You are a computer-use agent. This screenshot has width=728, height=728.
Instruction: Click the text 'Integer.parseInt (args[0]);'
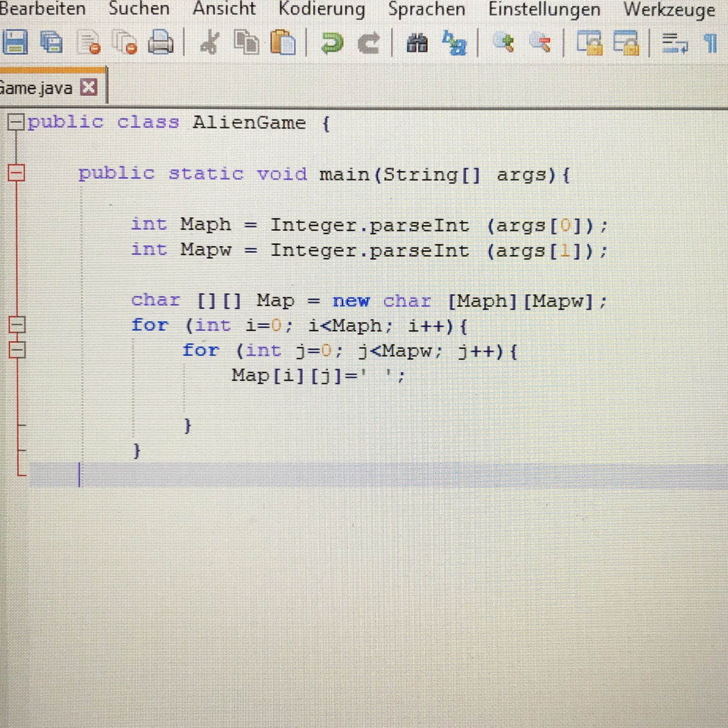[x=439, y=226]
